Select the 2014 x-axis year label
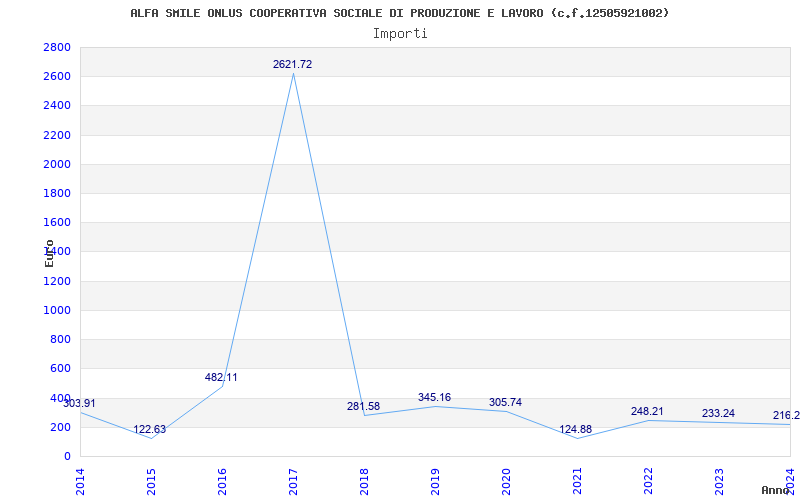This screenshot has height=500, width=800. [81, 481]
